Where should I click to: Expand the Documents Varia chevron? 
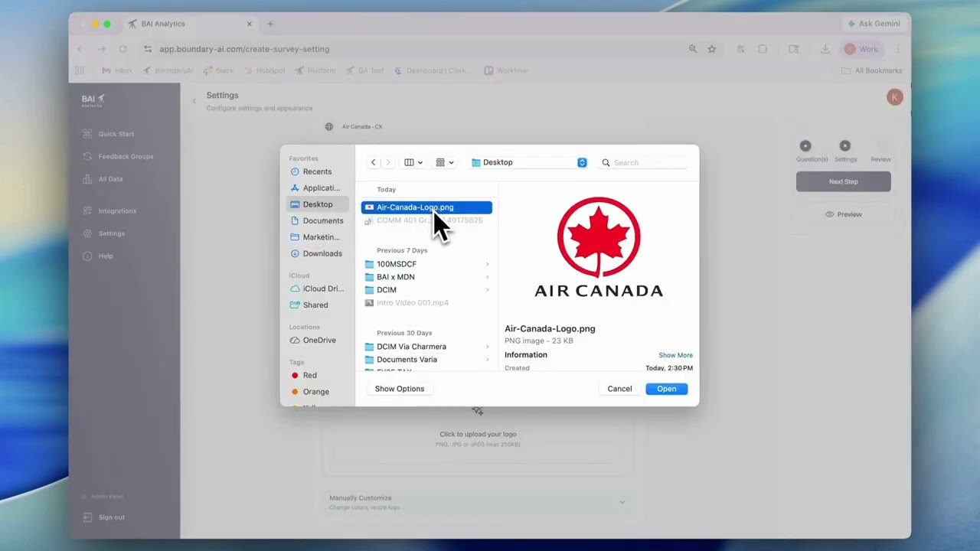487,360
